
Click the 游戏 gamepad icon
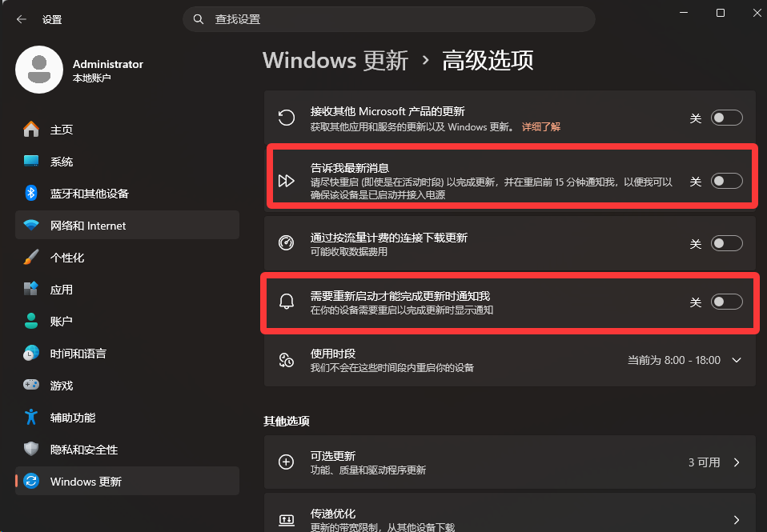click(x=30, y=385)
